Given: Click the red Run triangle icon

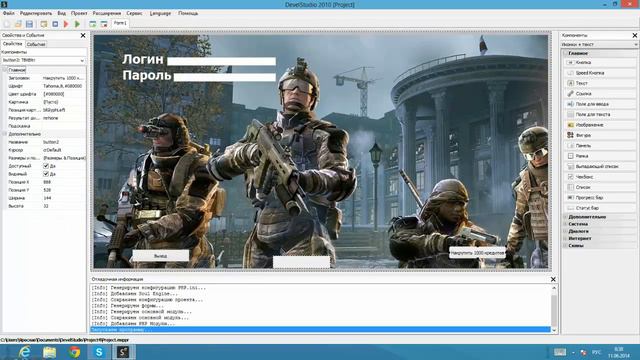Looking at the screenshot, I should (66, 24).
